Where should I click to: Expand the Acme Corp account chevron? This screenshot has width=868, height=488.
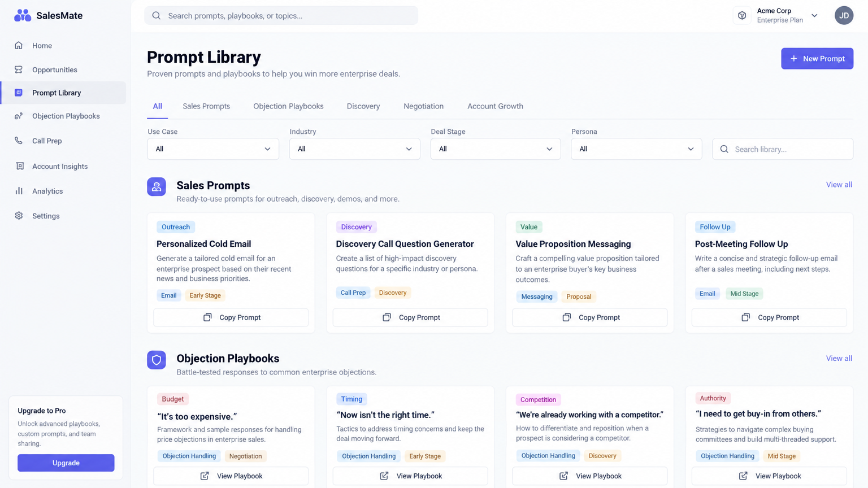click(x=814, y=16)
